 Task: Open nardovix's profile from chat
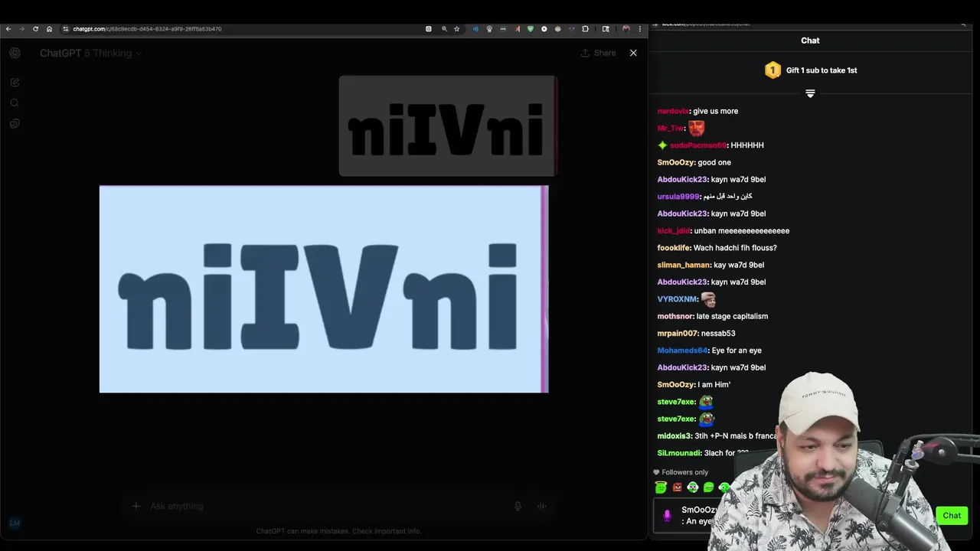point(673,111)
